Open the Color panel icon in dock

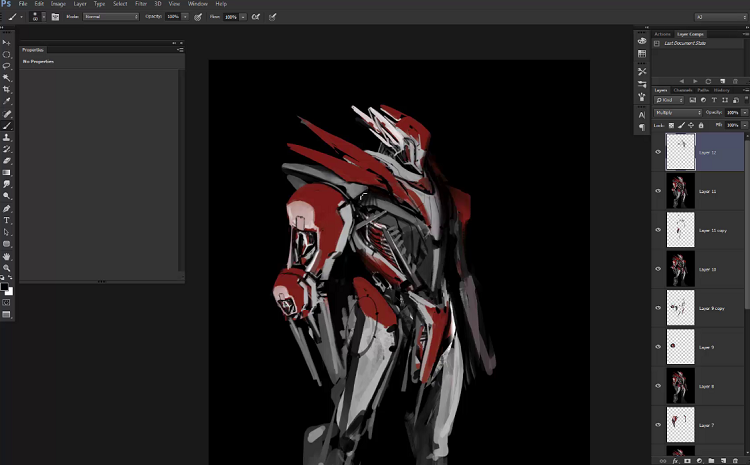click(642, 41)
